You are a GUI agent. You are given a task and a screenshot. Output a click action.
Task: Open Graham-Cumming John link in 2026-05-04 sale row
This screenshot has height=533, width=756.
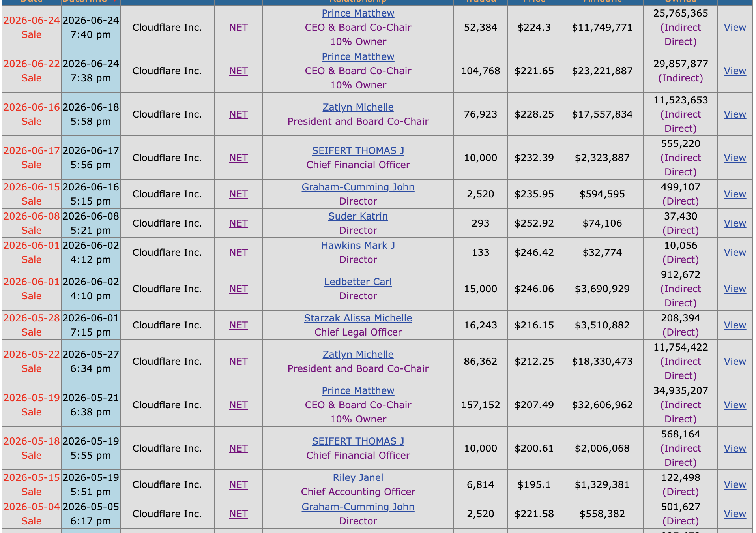tap(358, 507)
